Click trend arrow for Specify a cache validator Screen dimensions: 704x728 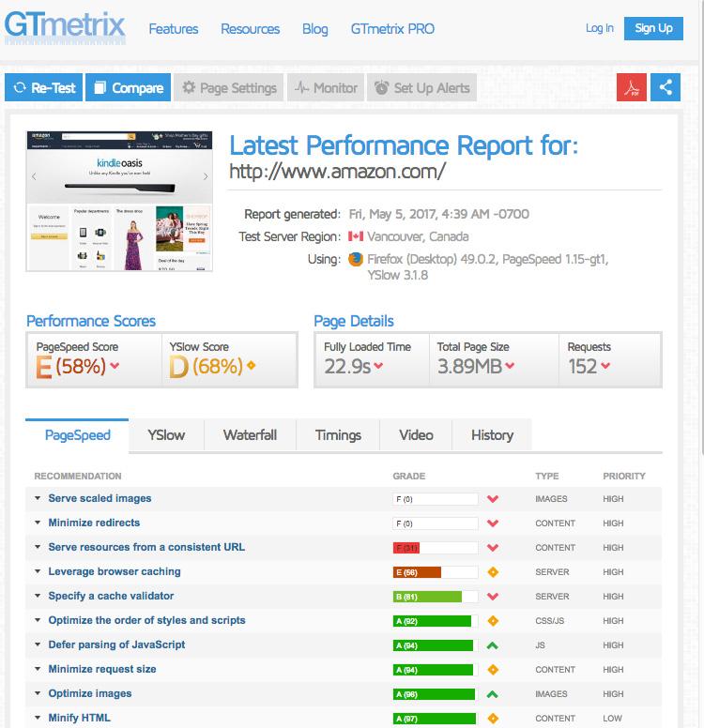(493, 596)
